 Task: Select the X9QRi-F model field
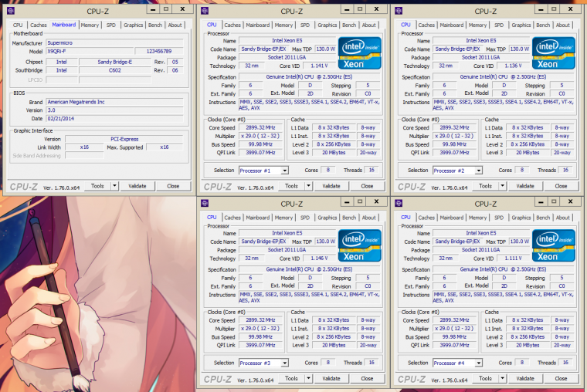click(x=90, y=51)
